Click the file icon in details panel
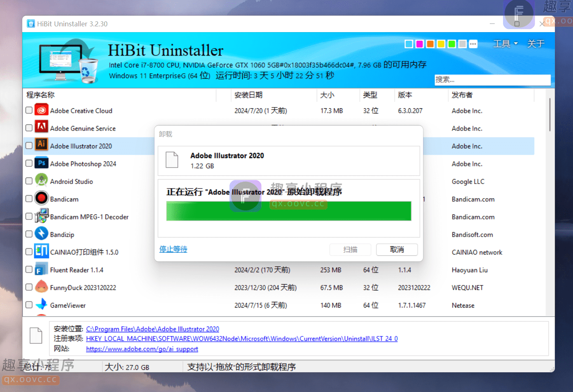 (x=36, y=336)
